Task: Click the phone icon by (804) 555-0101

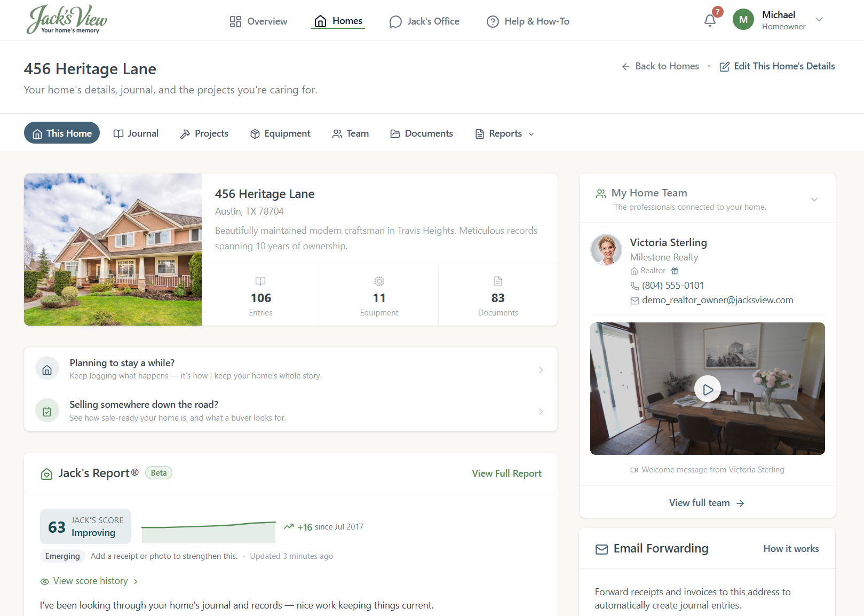Action: [635, 286]
